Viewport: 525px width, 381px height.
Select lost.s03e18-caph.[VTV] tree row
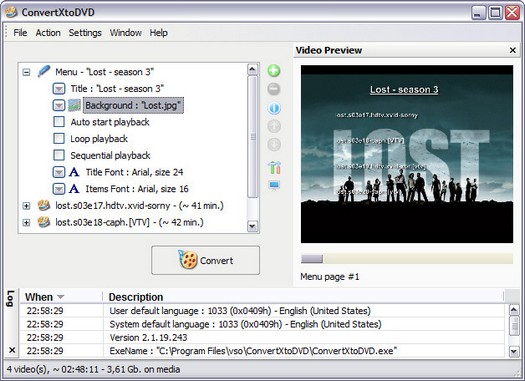tap(129, 222)
